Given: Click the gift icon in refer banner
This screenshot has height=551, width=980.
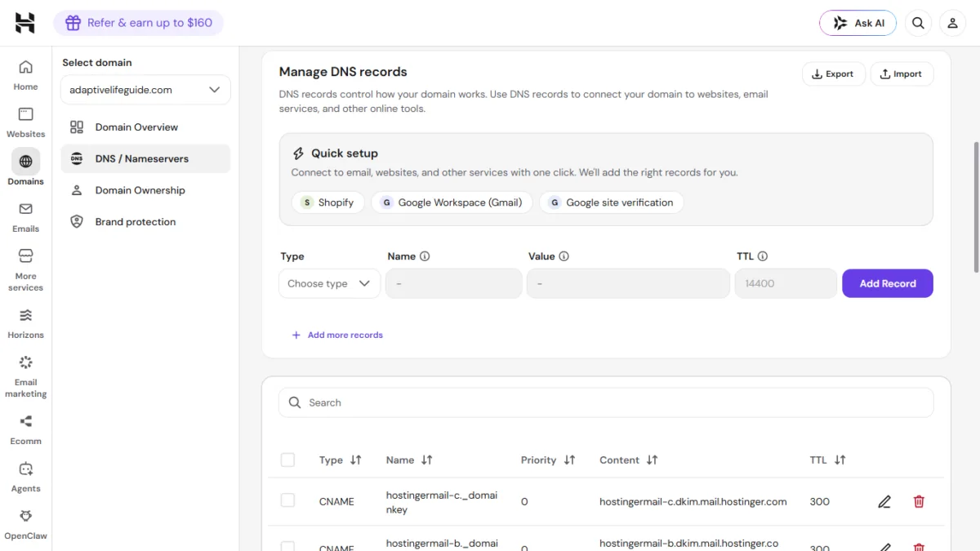Looking at the screenshot, I should (73, 23).
